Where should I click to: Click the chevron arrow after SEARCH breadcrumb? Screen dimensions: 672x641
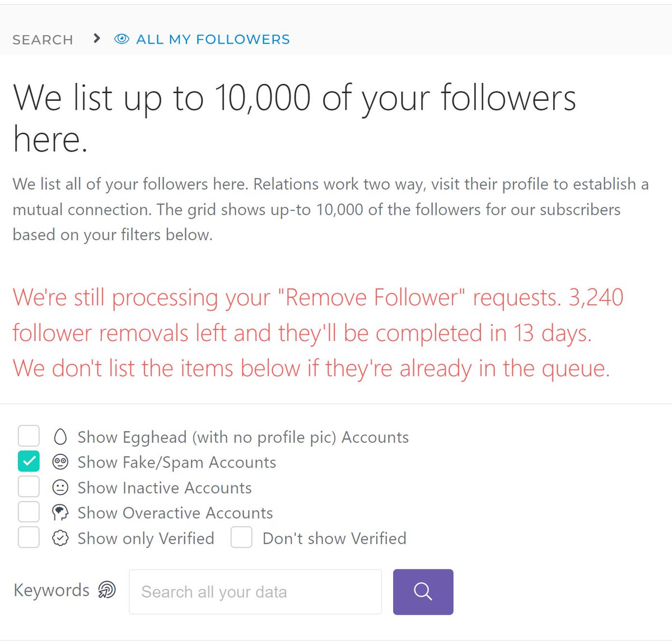(97, 38)
